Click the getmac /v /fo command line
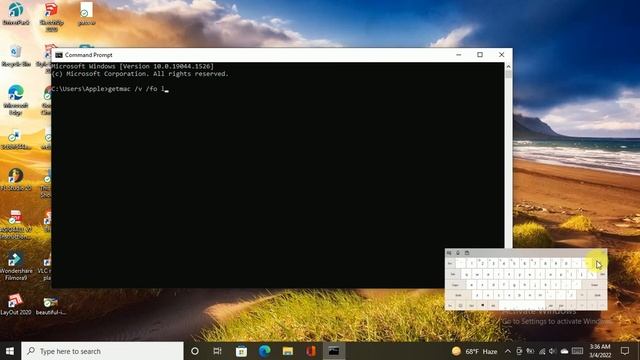Viewport: 640px width, 360px height. coord(110,89)
